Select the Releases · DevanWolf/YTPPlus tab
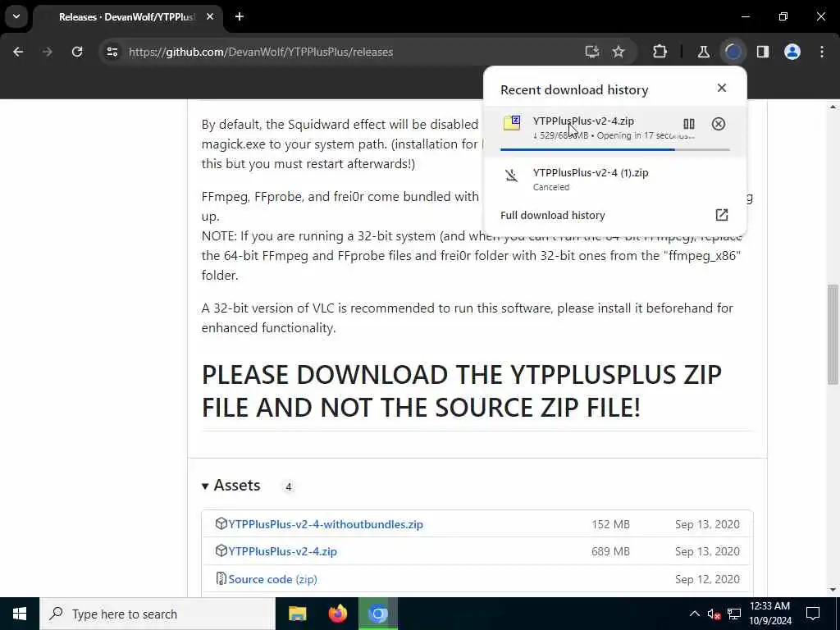 click(x=129, y=17)
